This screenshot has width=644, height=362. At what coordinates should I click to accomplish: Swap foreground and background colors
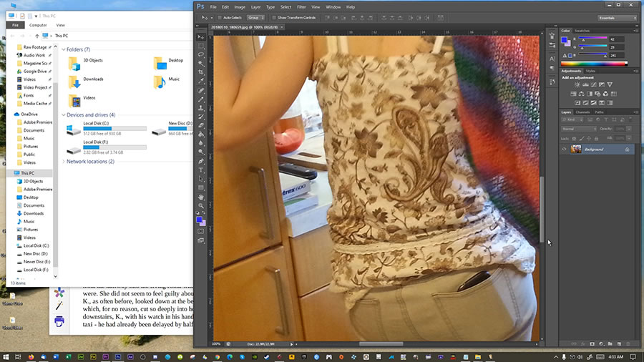[x=204, y=213]
